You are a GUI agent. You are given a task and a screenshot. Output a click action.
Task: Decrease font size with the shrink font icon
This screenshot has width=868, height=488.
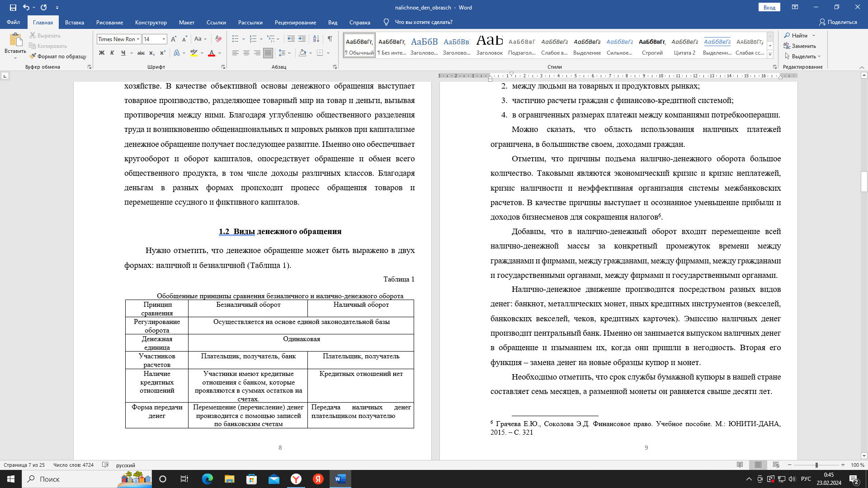point(184,39)
